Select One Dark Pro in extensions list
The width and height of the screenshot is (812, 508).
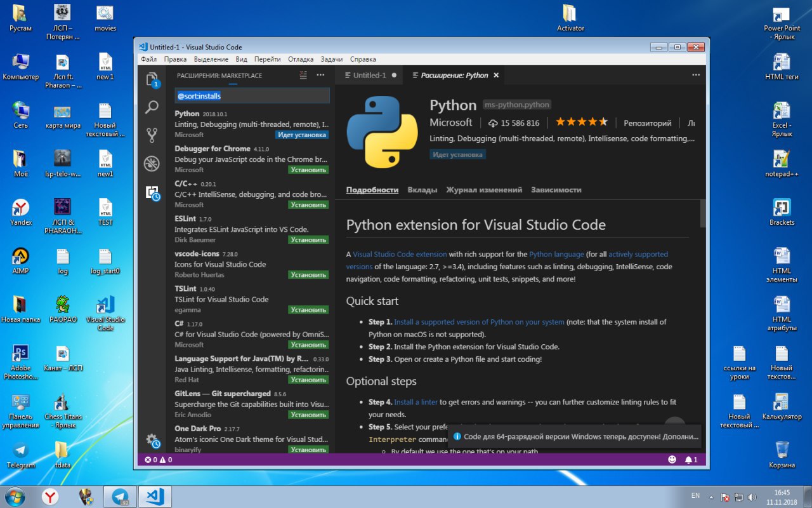(252, 438)
